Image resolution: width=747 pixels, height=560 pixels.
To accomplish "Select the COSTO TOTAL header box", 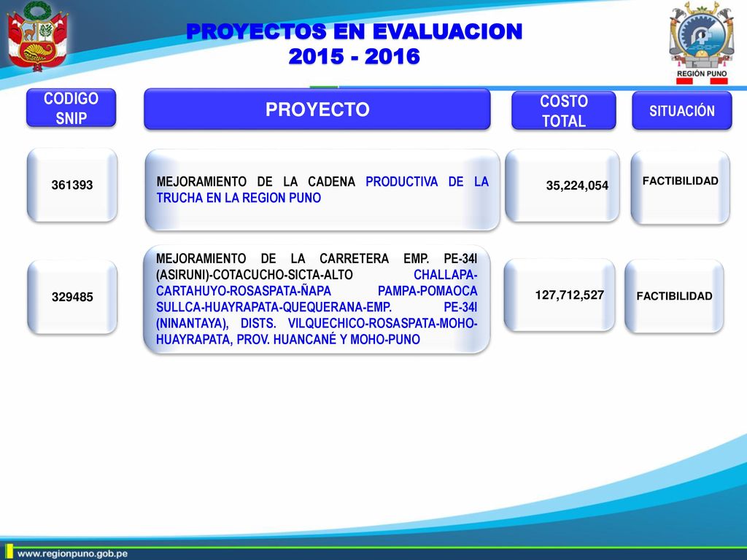I will tap(564, 111).
